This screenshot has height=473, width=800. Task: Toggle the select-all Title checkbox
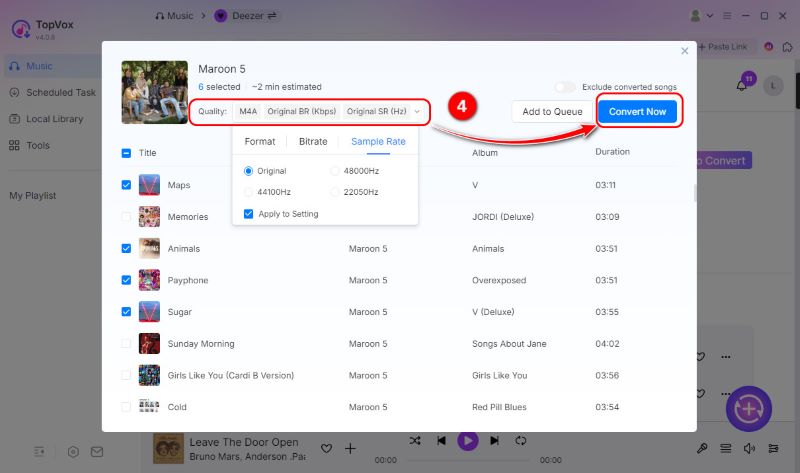point(126,153)
